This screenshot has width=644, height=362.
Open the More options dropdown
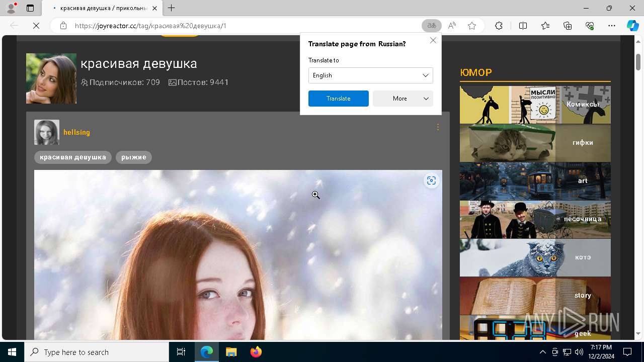coord(403,99)
